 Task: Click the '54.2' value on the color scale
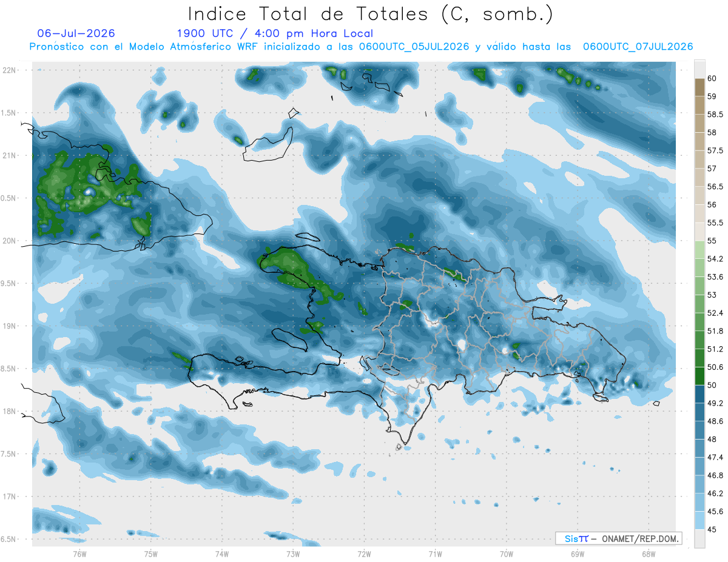[715, 259]
